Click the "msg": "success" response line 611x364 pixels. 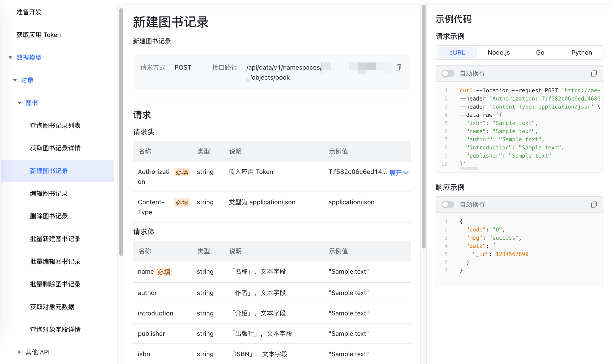pos(493,238)
